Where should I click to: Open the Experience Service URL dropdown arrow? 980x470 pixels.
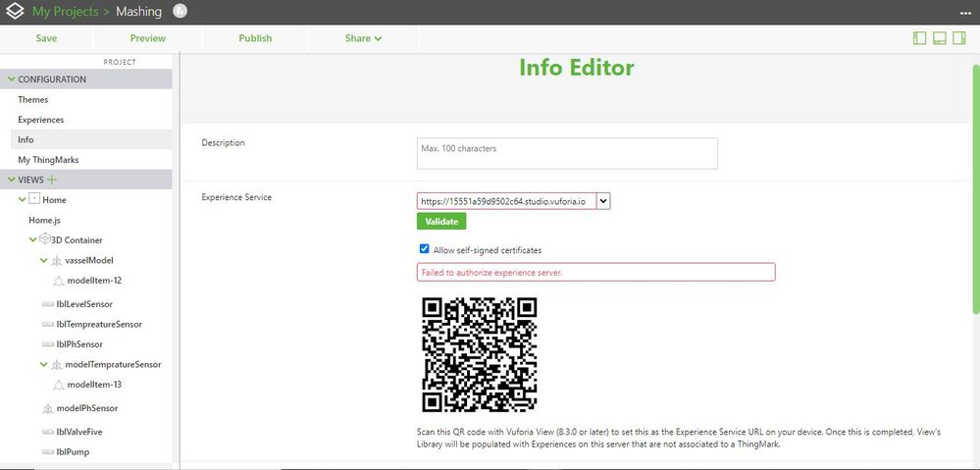point(603,201)
